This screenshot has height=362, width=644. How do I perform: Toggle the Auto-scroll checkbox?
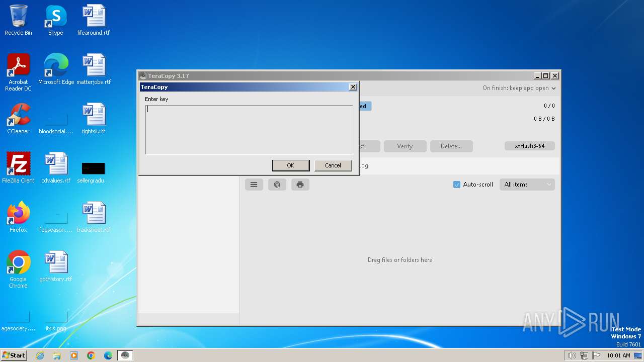coord(457,185)
